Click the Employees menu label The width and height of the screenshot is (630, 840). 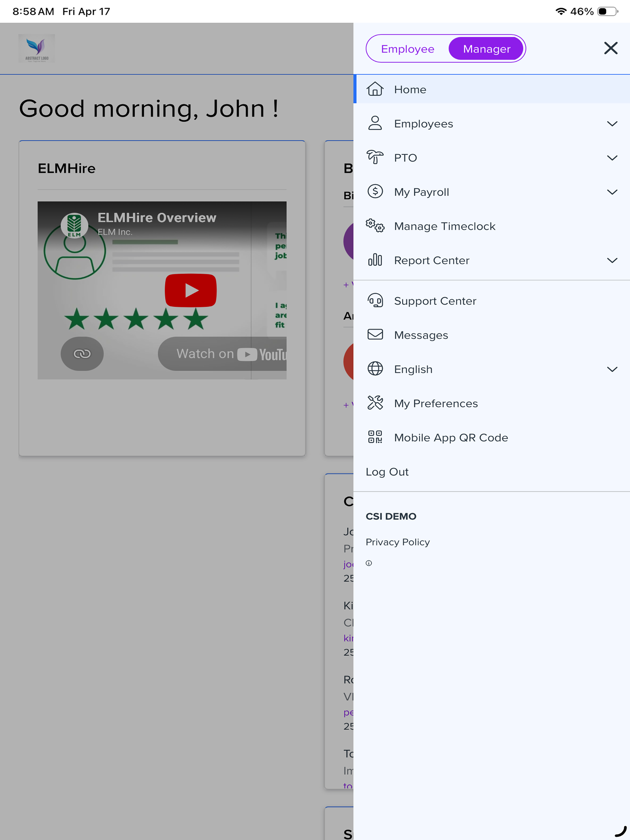click(x=423, y=124)
